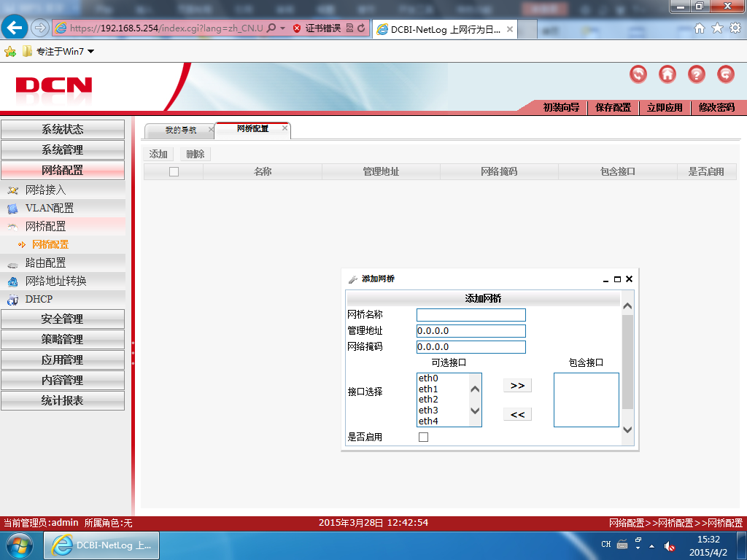Click the CH language indicator in taskbar
Screen dimensions: 747x560
click(x=605, y=544)
